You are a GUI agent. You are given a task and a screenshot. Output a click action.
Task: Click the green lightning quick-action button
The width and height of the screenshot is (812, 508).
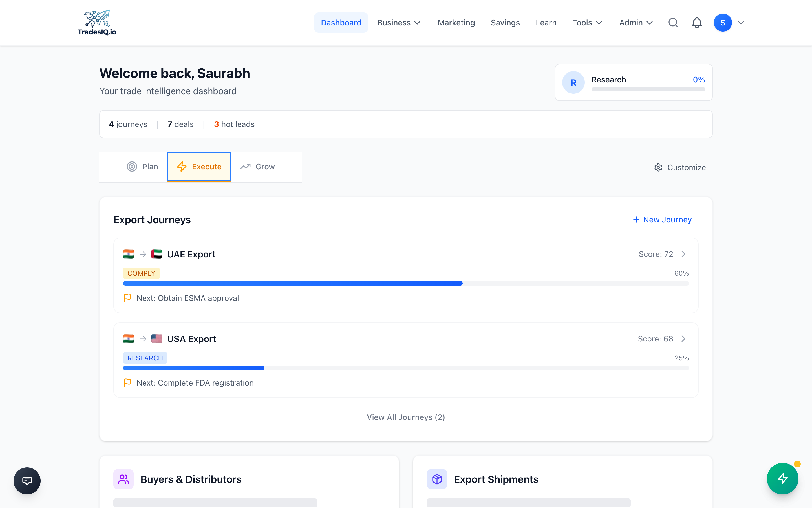pyautogui.click(x=782, y=479)
